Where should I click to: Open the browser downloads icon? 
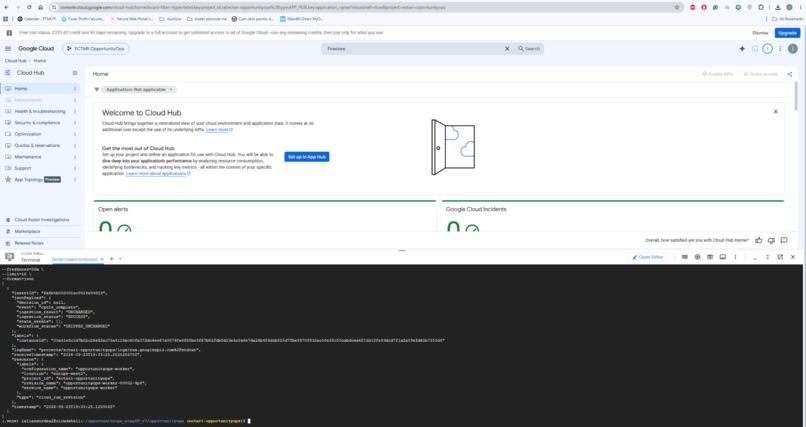point(778,7)
